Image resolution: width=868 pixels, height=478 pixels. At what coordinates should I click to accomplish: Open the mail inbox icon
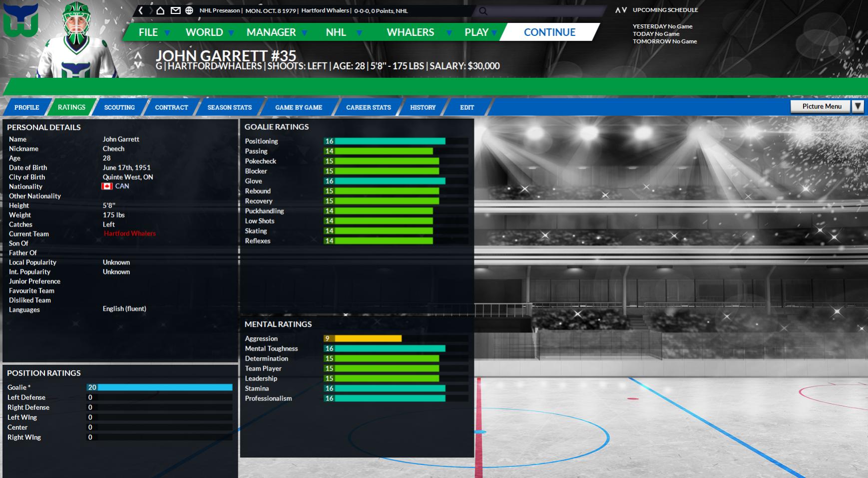[x=175, y=10]
